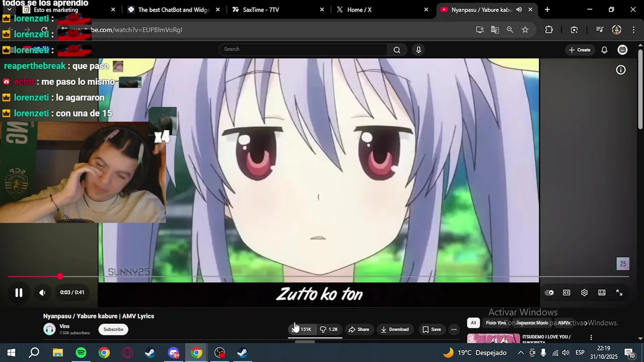Open video player settings gear

(x=584, y=293)
